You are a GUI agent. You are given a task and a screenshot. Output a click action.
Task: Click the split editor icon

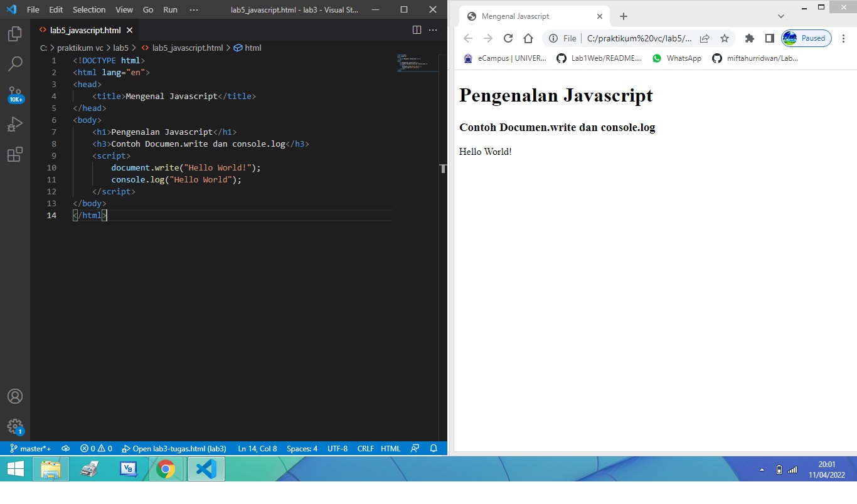[417, 29]
